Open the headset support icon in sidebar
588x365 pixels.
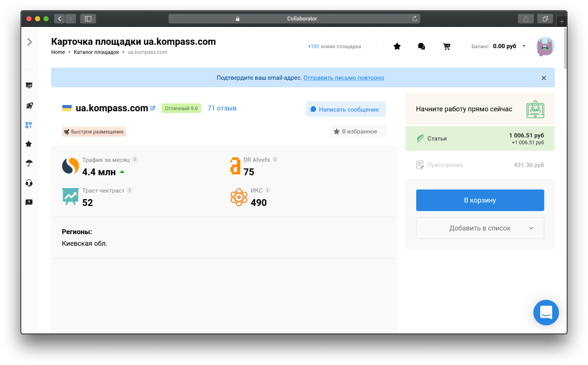click(x=29, y=183)
